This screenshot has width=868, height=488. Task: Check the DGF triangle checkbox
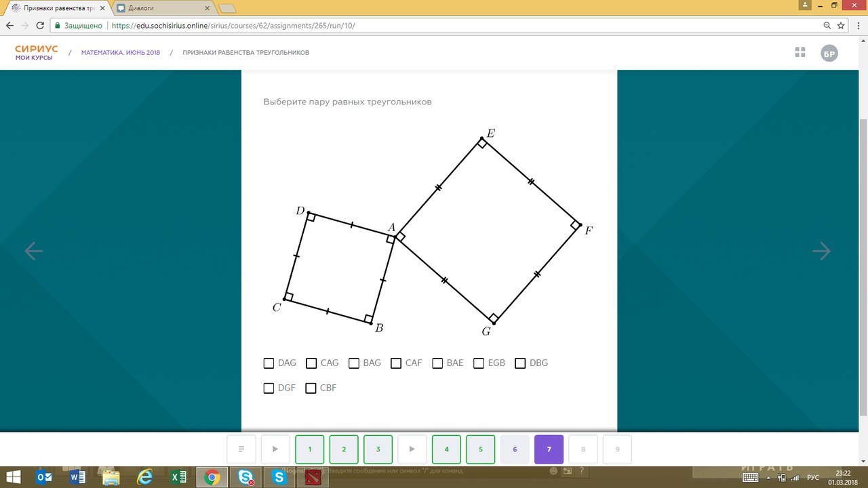269,388
